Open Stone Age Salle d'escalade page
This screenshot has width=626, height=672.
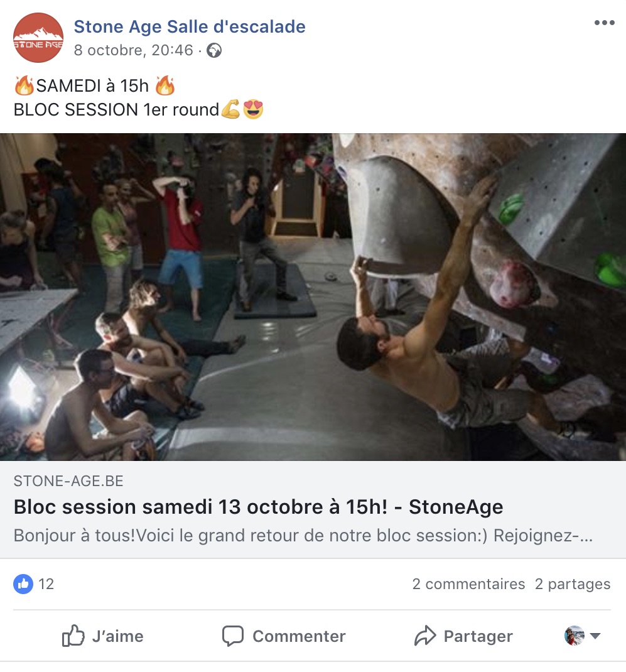pyautogui.click(x=190, y=26)
